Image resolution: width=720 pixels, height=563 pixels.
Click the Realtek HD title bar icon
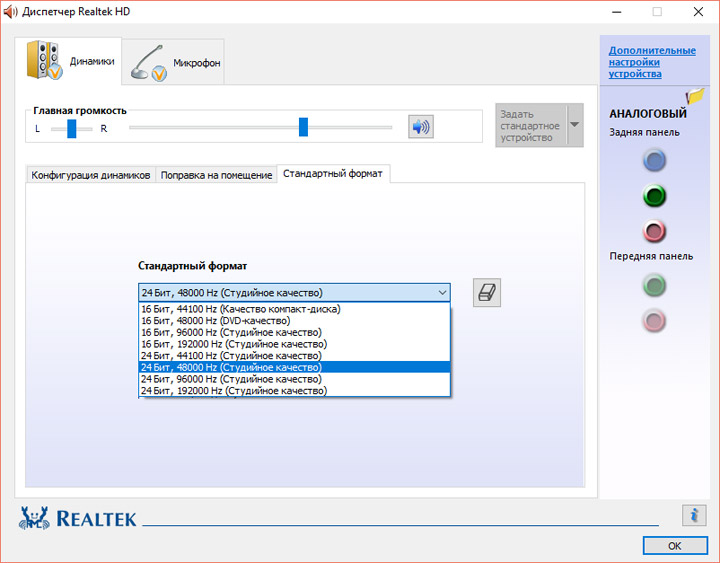(10, 11)
